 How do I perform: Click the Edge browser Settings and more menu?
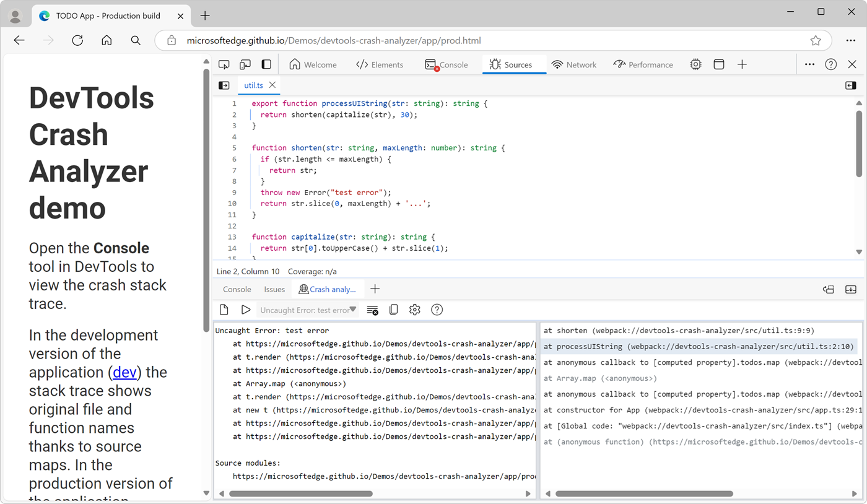(x=851, y=41)
